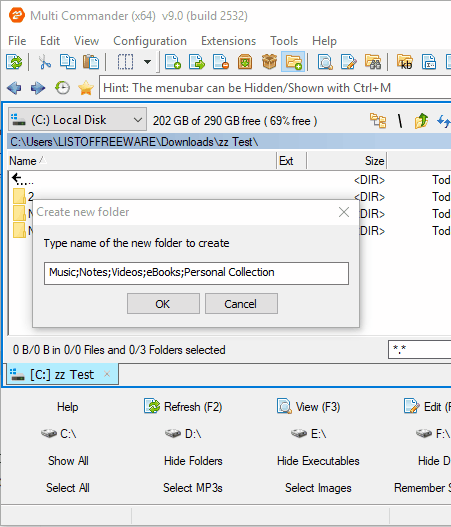Click the go up folder green arrow icon

pos(421,120)
